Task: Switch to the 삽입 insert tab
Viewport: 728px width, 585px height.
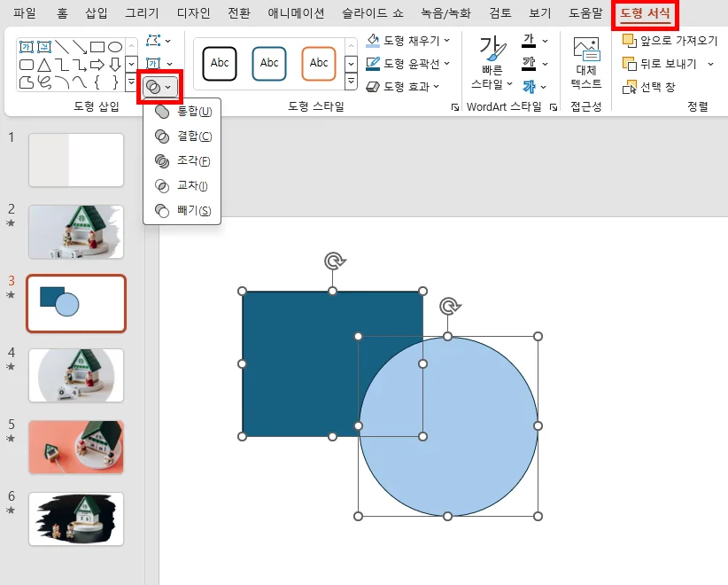Action: coord(97,13)
